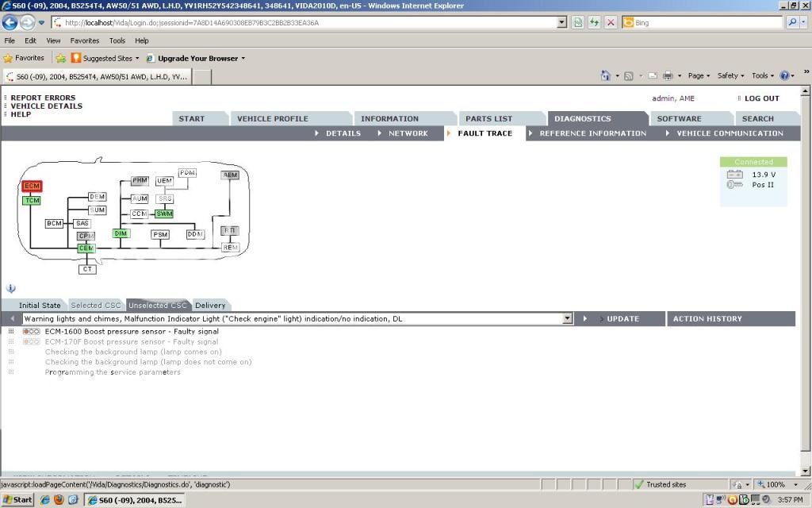This screenshot has width=812, height=508.
Task: Open the Vehicle Profile tab
Action: tap(272, 119)
